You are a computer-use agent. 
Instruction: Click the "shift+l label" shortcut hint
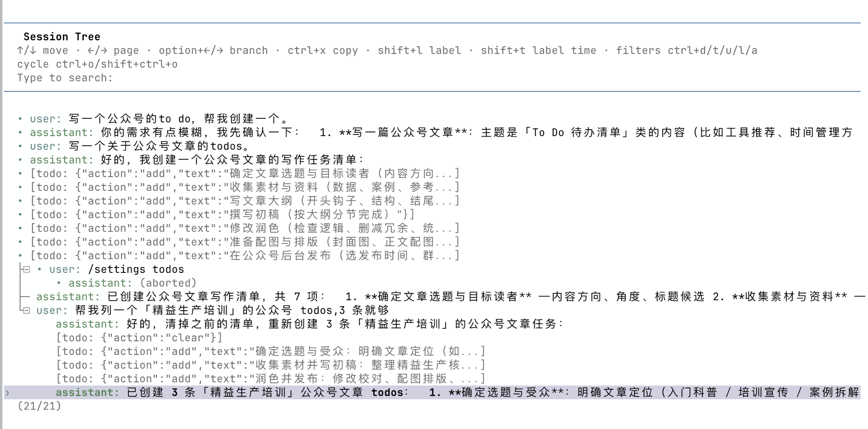419,51
